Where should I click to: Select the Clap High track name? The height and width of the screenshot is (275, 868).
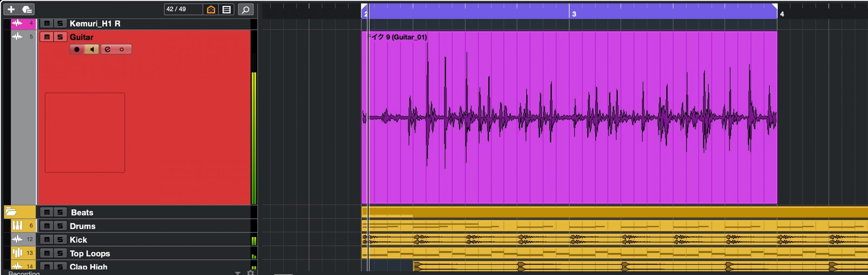click(x=88, y=267)
